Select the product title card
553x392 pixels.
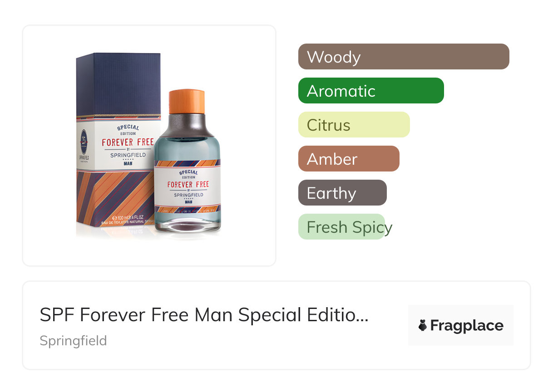[276, 325]
